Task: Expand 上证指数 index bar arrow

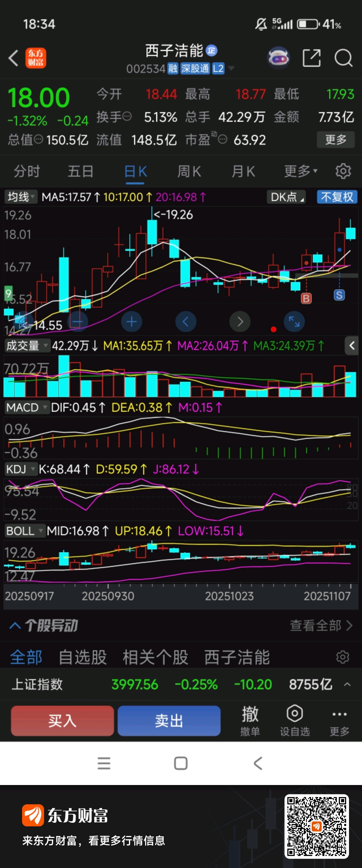Action: 347,684
